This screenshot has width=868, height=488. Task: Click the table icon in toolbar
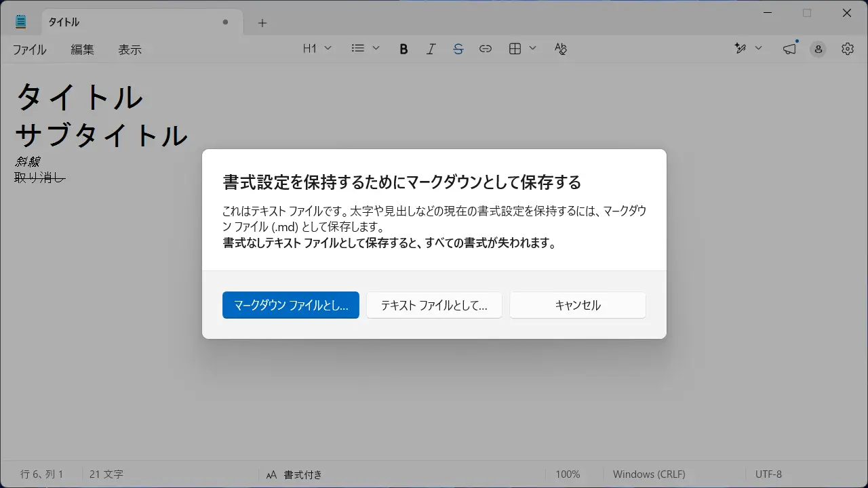[515, 49]
